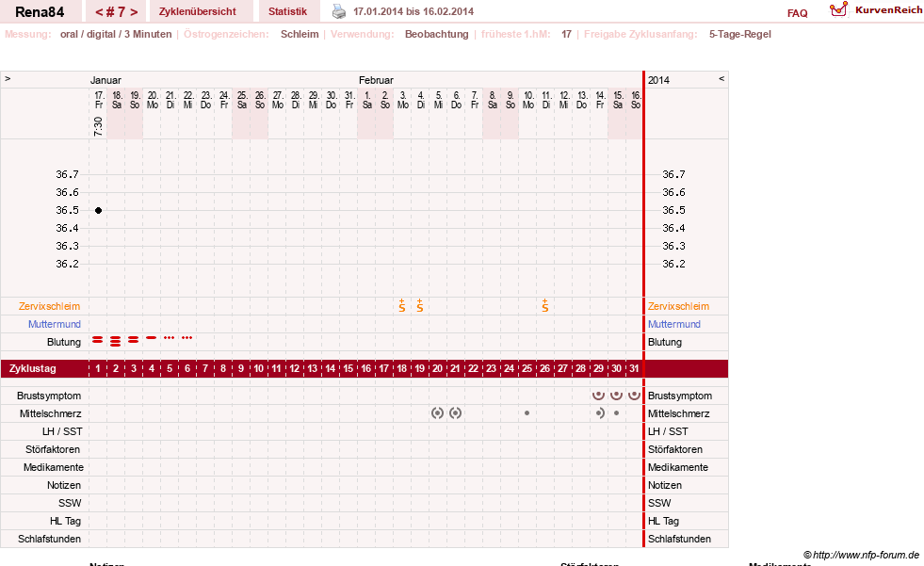Viewport: 924px width, 566px height.
Task: Click the cervical mucus symbol on 11 February
Action: pos(545,306)
